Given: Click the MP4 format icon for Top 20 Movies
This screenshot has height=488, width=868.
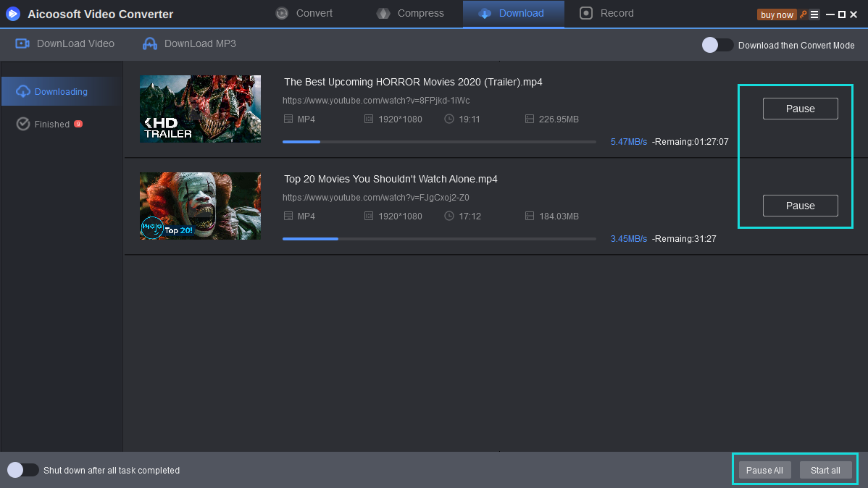Looking at the screenshot, I should pyautogui.click(x=288, y=216).
